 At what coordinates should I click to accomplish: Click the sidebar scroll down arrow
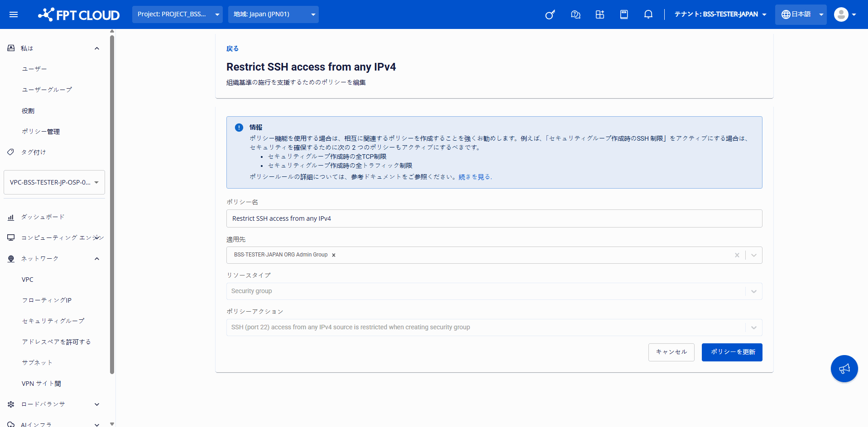[112, 424]
